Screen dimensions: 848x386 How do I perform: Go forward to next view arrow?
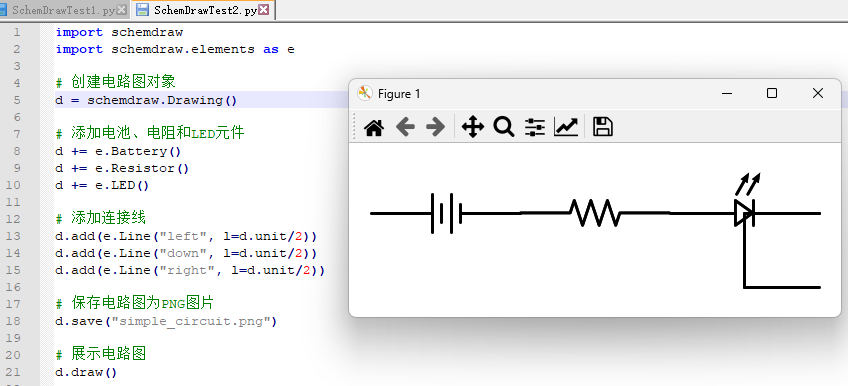coord(435,128)
